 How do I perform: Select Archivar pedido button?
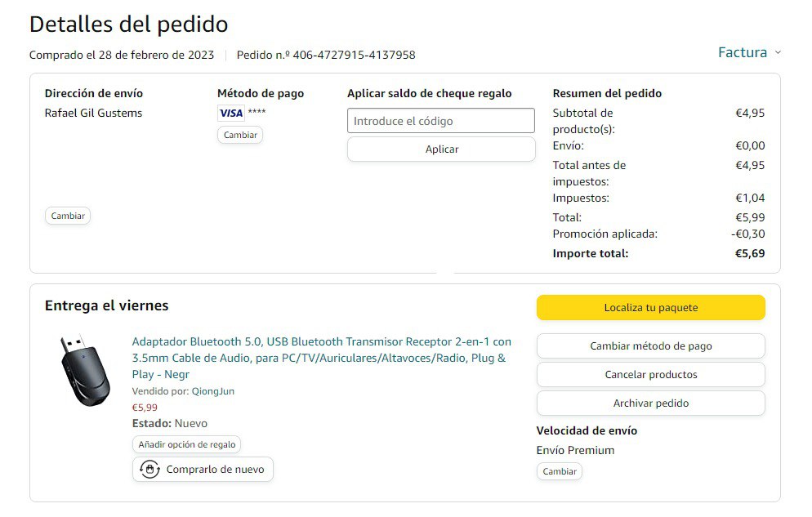coord(650,403)
